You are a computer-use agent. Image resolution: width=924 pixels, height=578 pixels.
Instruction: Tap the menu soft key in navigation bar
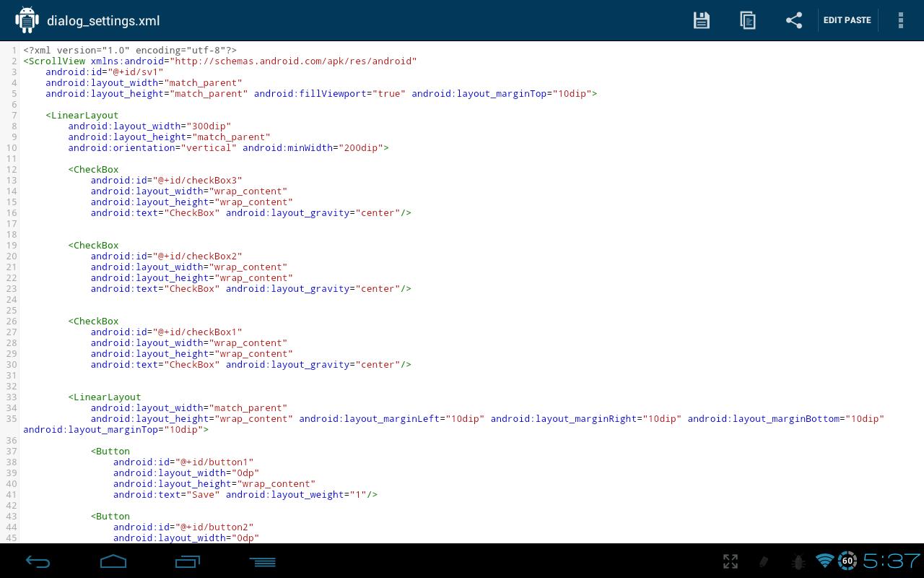click(x=262, y=561)
